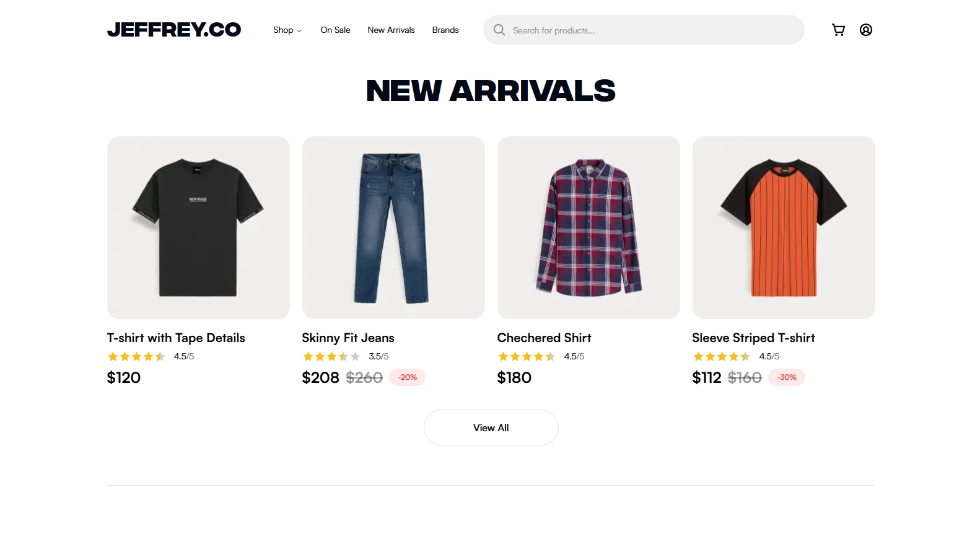The image size is (980, 557).
Task: Open the Shop chevron arrow
Action: click(x=299, y=31)
